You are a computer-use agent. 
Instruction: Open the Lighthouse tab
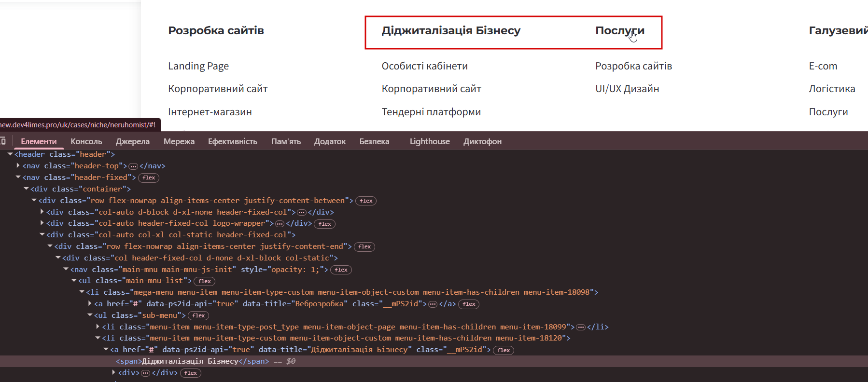430,142
